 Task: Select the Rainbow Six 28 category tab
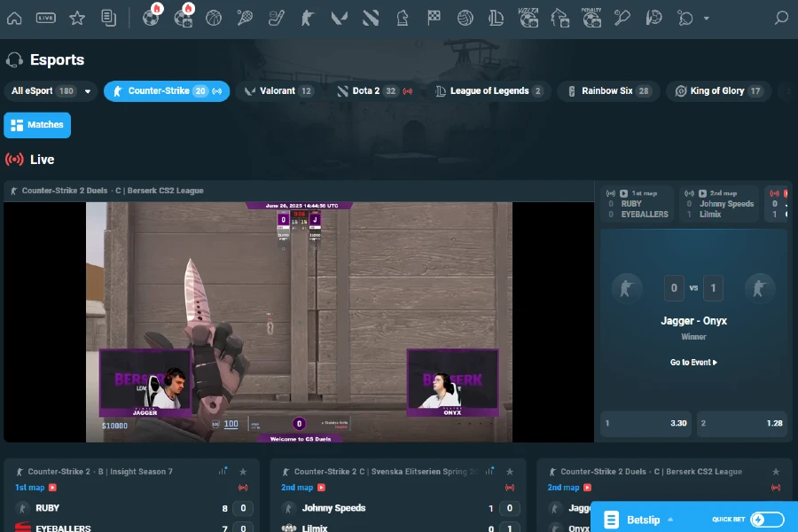pos(608,91)
